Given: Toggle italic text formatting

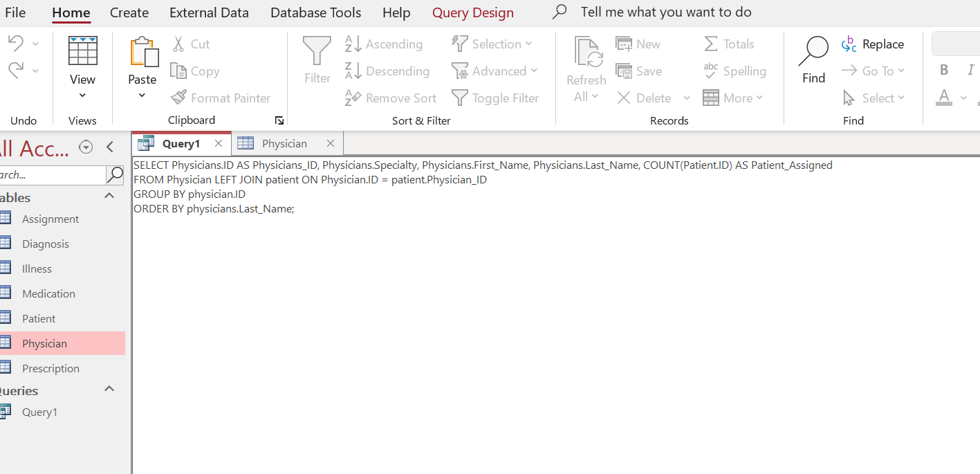Looking at the screenshot, I should tap(969, 69).
